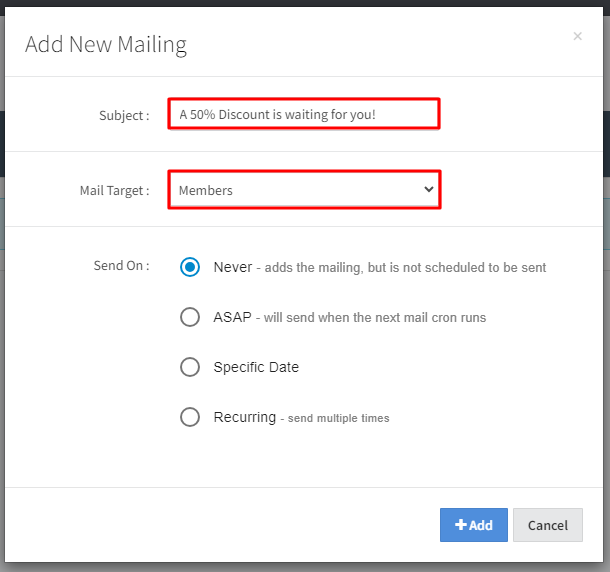Enable the Specific Date radio button

coord(190,367)
